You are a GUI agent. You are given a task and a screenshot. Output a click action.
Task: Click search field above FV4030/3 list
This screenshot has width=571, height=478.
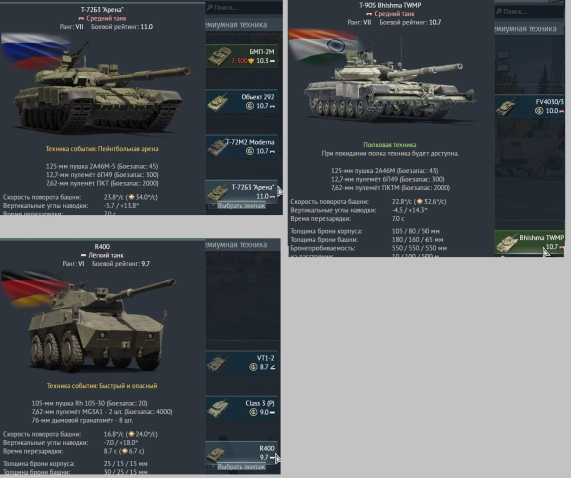coord(529,12)
